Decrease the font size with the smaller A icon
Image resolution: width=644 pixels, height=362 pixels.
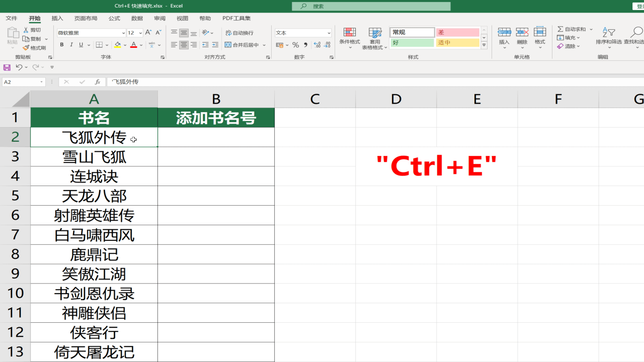coord(158,33)
